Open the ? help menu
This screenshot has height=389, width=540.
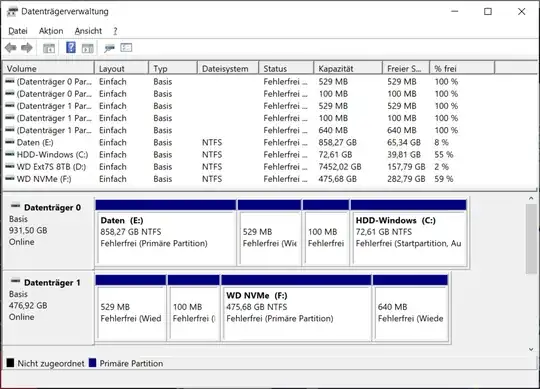click(115, 31)
